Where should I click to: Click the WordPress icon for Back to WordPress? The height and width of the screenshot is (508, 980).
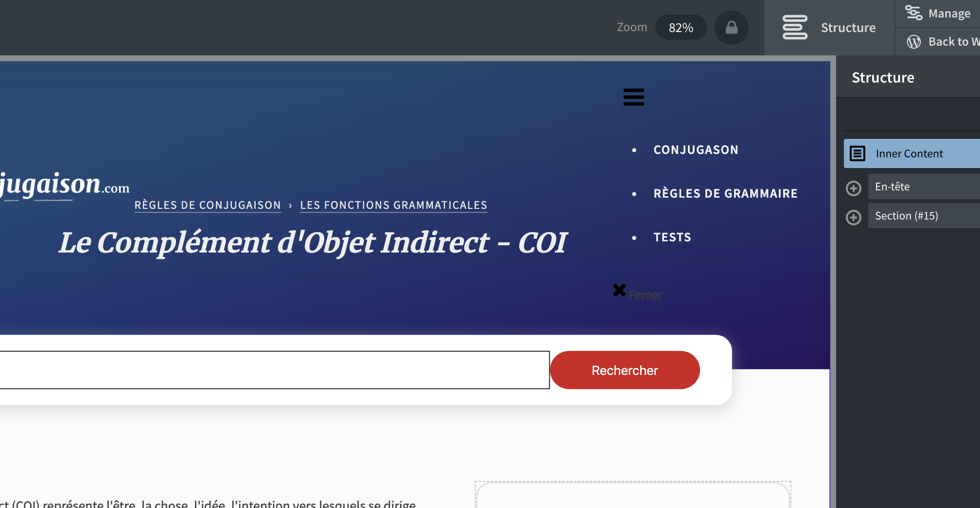pos(914,42)
